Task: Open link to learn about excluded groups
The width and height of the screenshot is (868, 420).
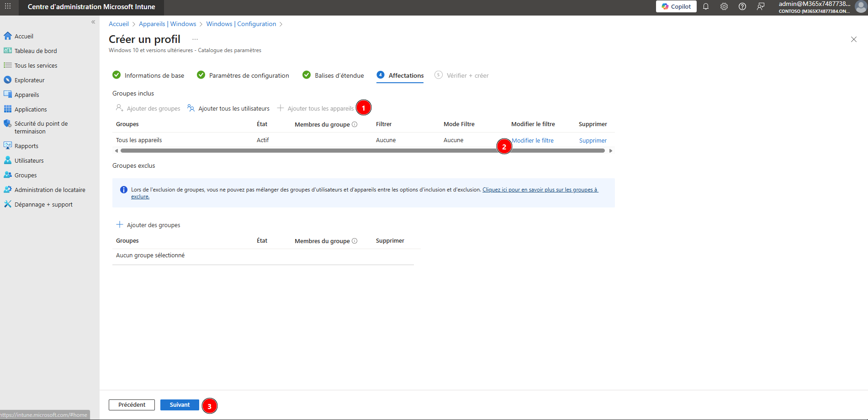Action: click(540, 190)
